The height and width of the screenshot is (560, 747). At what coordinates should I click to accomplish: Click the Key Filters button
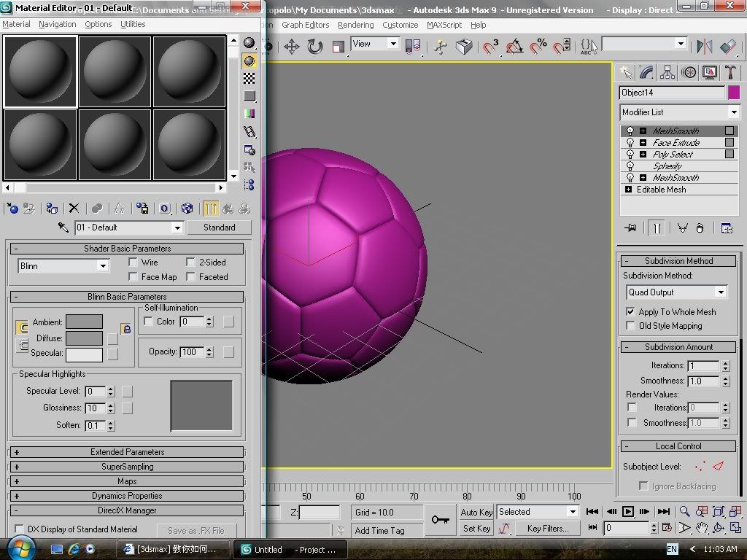548,529
